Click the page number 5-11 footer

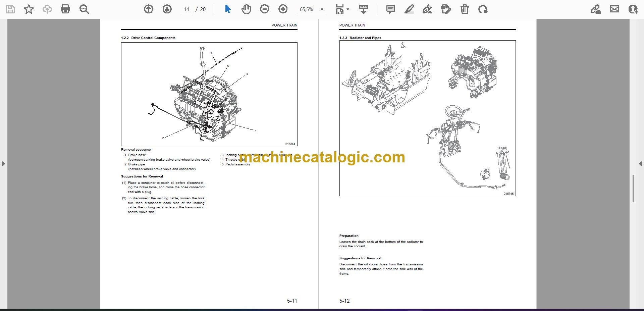292,301
